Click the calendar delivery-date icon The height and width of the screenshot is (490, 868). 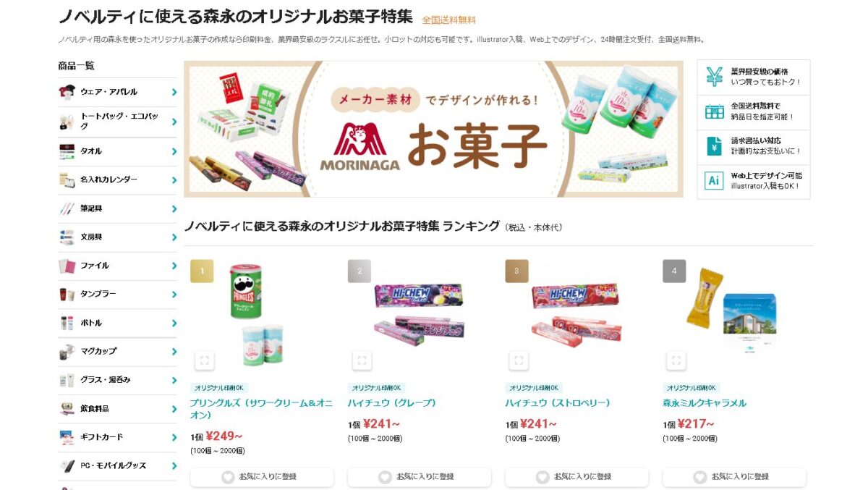coord(714,111)
